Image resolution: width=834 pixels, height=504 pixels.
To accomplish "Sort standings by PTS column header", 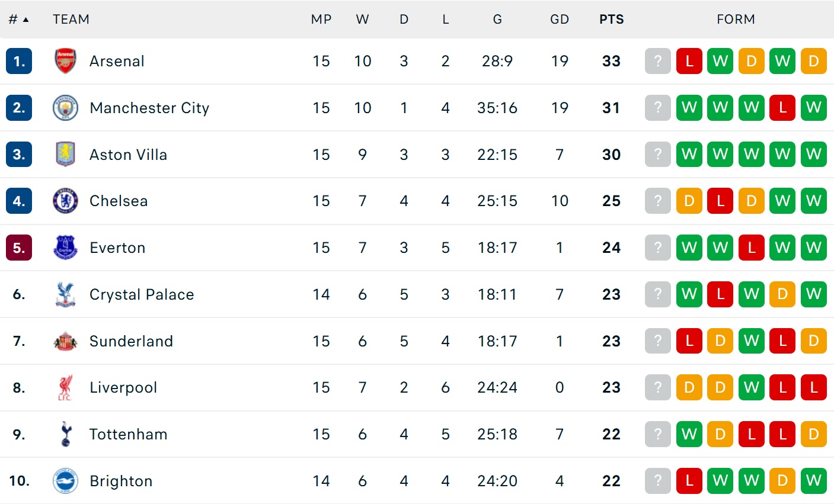I will [x=611, y=20].
